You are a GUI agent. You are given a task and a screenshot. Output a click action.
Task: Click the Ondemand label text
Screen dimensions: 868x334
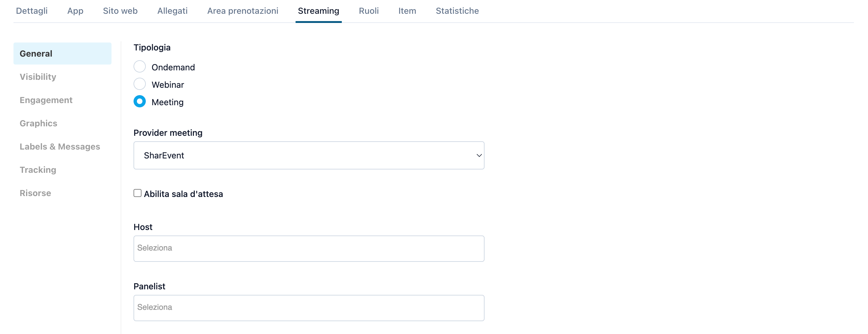point(173,67)
